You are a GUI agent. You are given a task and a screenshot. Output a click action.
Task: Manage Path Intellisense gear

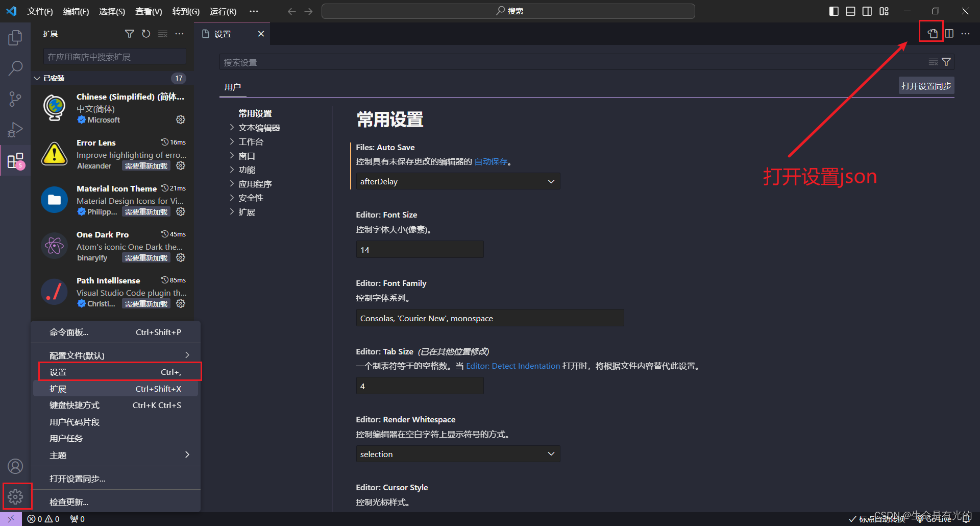(x=181, y=303)
